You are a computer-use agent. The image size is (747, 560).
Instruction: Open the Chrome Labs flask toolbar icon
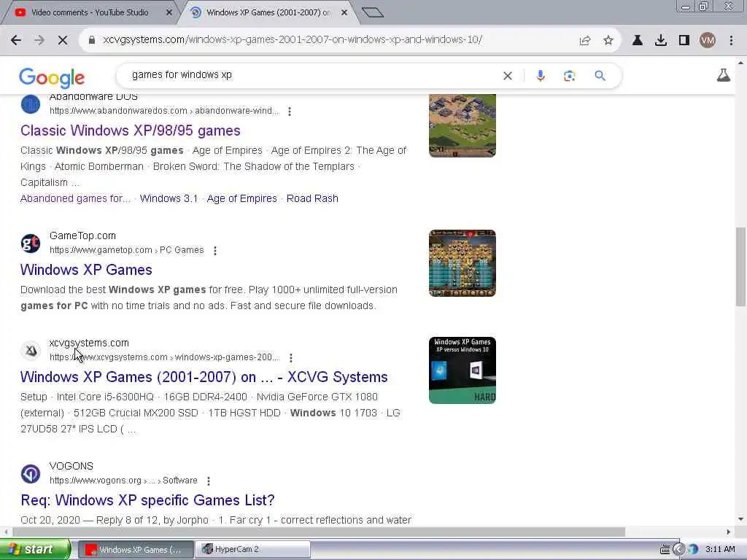638,41
